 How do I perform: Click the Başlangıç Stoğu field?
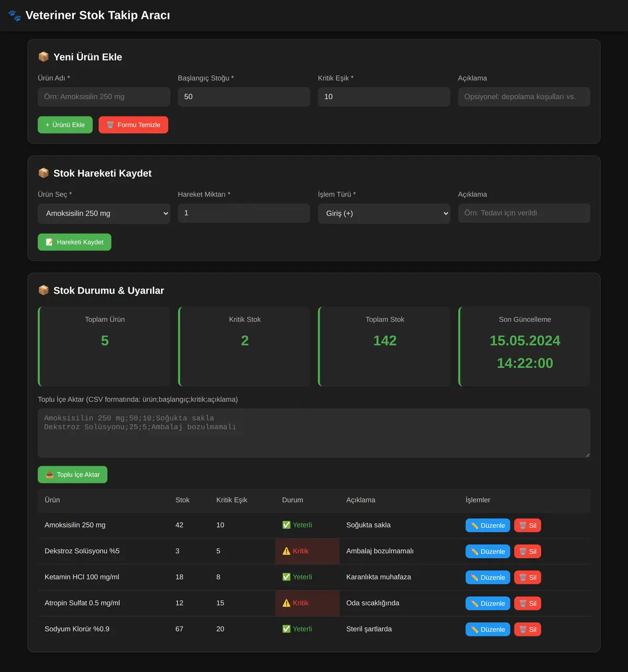coord(244,97)
